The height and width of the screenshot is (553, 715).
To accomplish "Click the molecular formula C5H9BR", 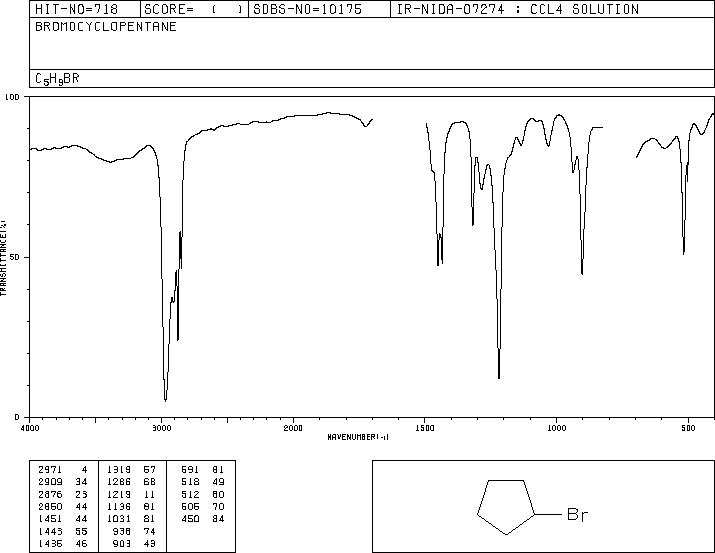I will click(57, 79).
